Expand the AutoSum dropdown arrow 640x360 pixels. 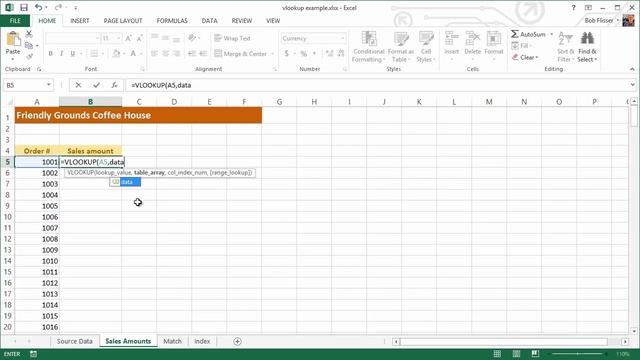(552, 34)
